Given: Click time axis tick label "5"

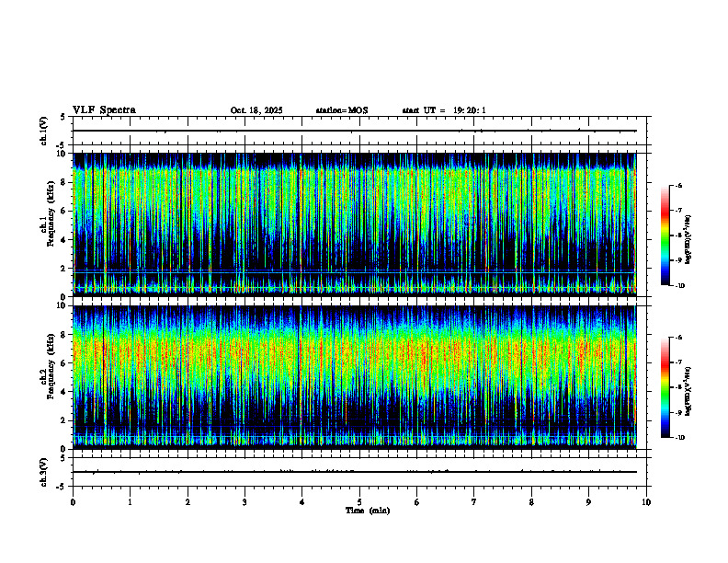Looking at the screenshot, I should pyautogui.click(x=359, y=502).
